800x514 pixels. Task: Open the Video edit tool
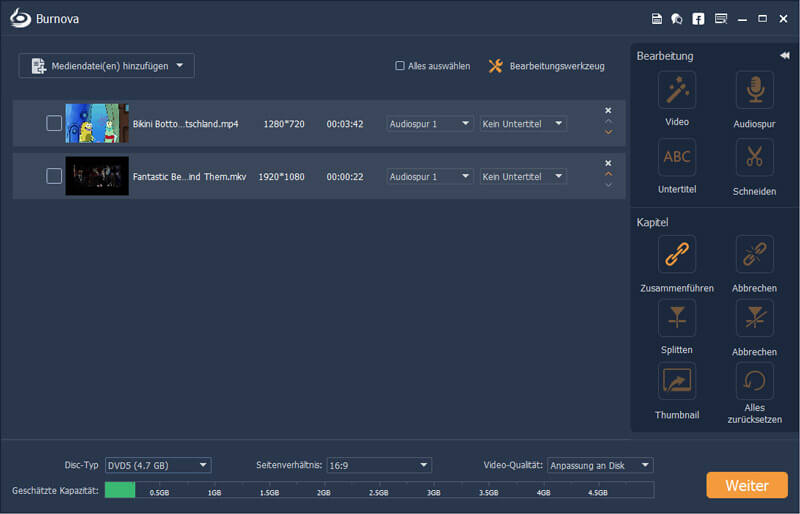pos(677,90)
